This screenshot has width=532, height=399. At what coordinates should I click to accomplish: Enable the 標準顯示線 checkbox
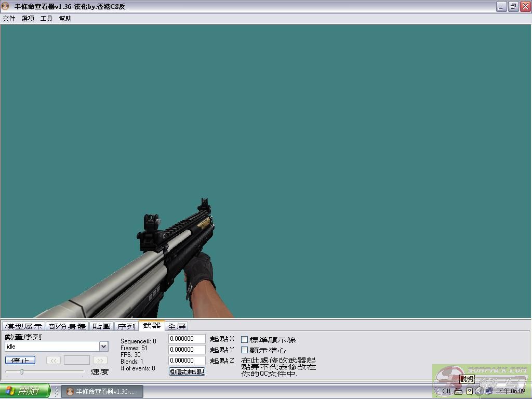coord(244,339)
